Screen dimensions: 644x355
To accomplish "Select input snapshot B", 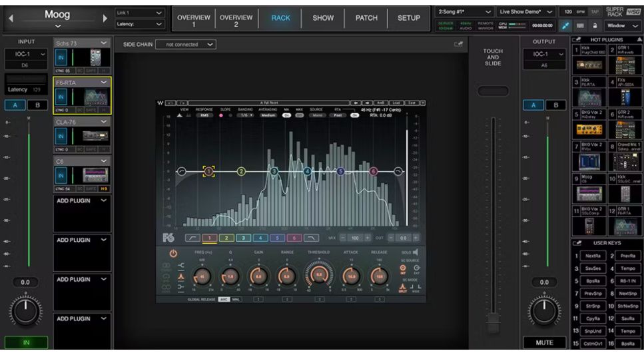I will [37, 105].
